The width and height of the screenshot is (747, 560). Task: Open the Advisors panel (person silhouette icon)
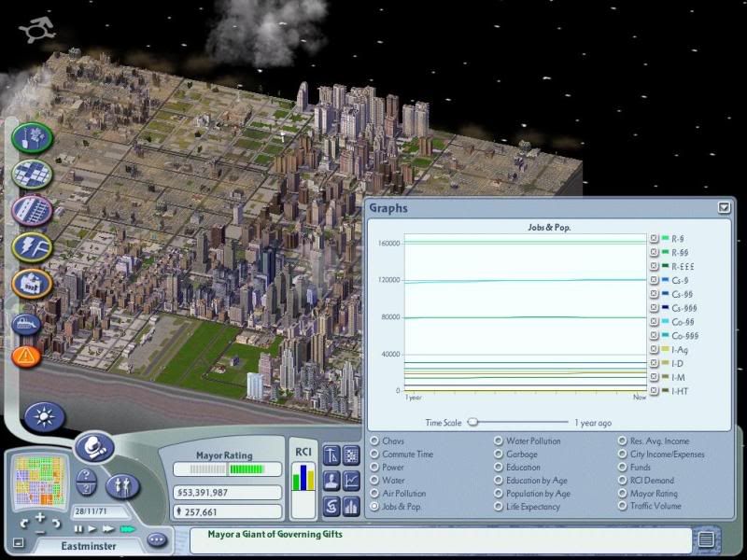click(331, 481)
